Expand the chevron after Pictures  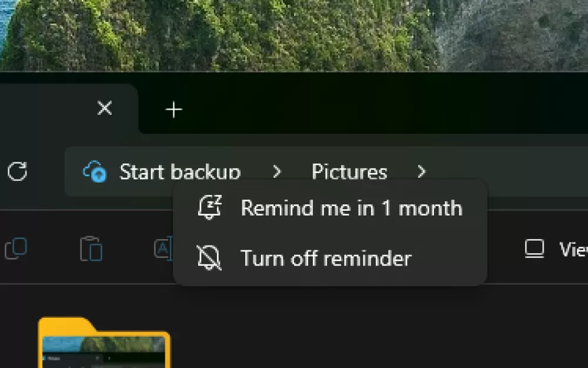[422, 171]
